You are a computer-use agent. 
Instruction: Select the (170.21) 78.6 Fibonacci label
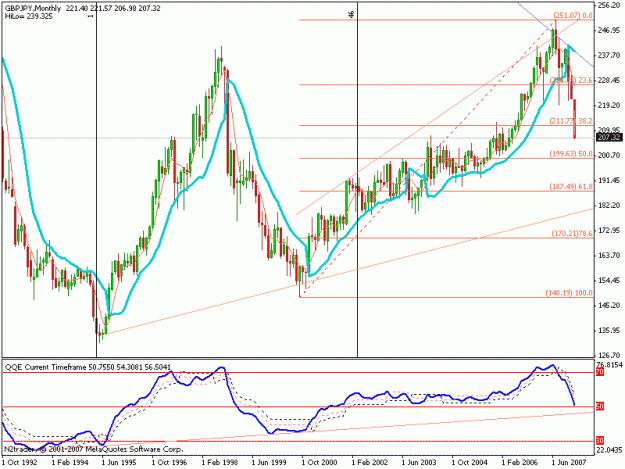572,234
